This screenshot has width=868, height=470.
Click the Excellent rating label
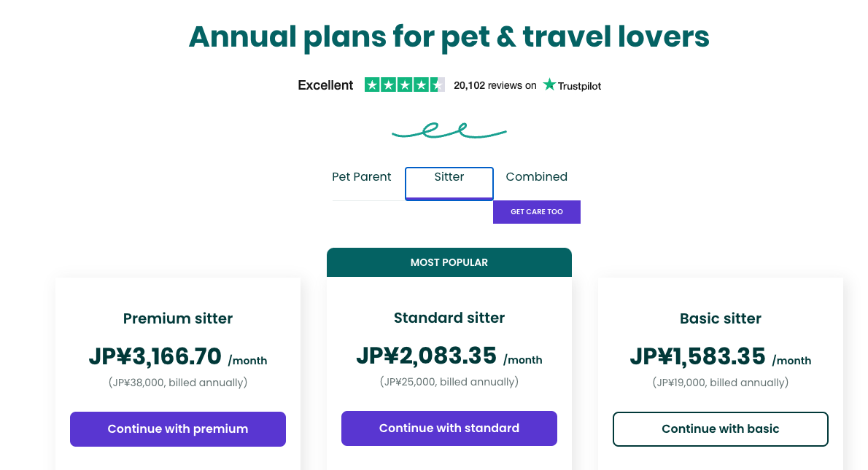[325, 85]
